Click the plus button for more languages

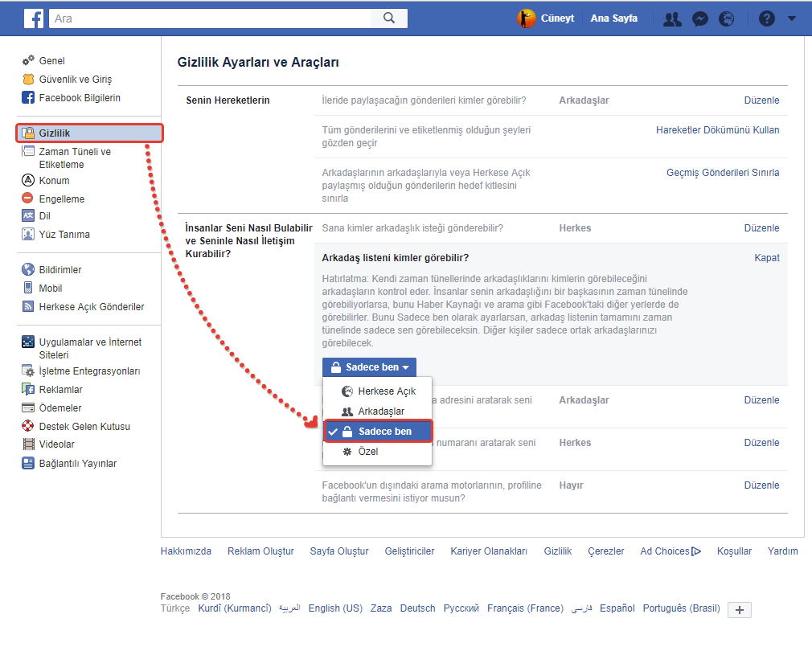pos(740,610)
